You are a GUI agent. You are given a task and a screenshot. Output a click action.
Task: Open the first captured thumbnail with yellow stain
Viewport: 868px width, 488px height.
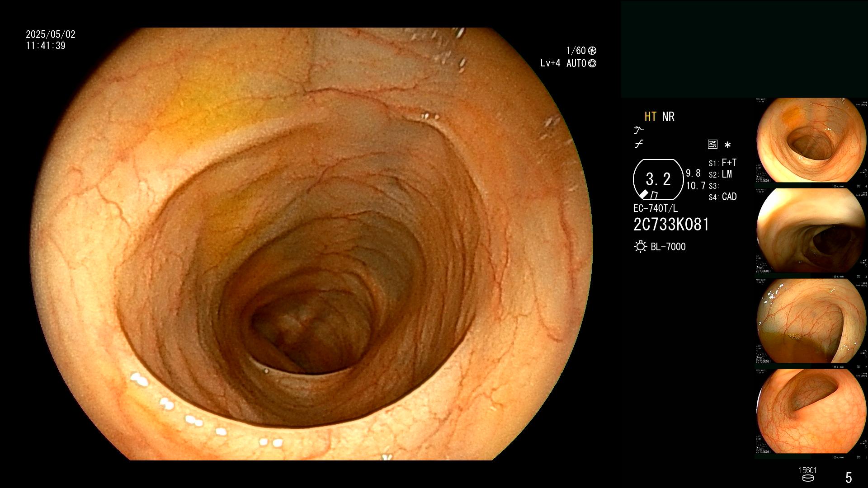click(x=811, y=141)
